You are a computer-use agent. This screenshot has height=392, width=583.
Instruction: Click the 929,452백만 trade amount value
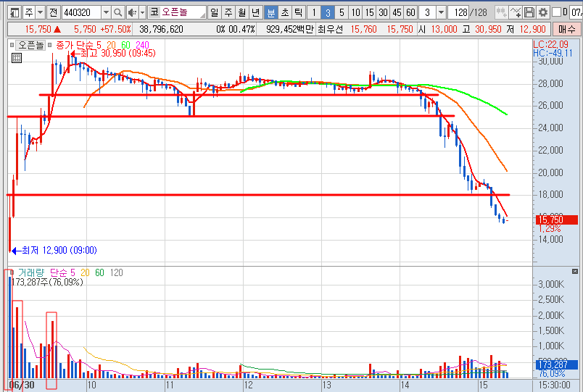290,29
